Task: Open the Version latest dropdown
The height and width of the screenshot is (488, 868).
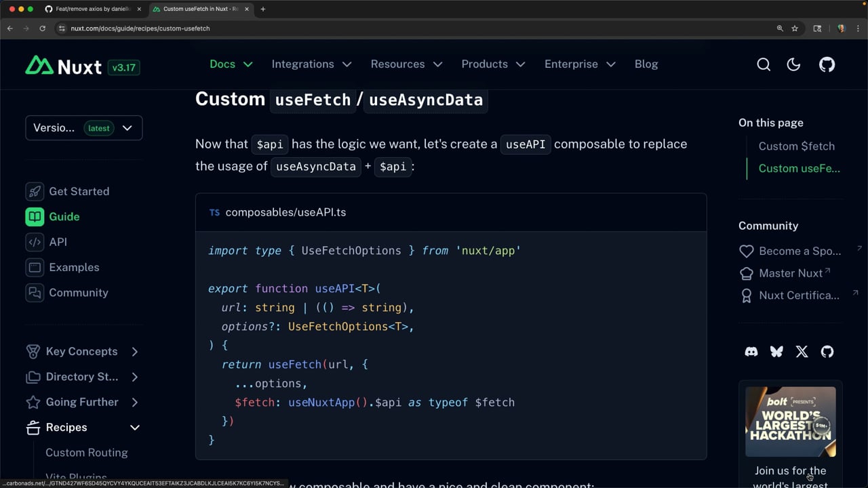Action: pyautogui.click(x=84, y=128)
